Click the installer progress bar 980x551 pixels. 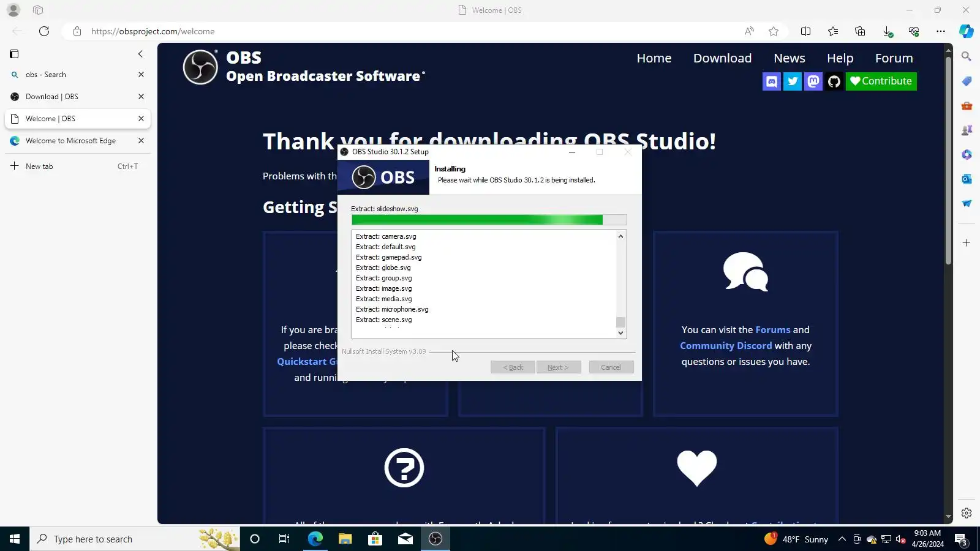pyautogui.click(x=489, y=220)
